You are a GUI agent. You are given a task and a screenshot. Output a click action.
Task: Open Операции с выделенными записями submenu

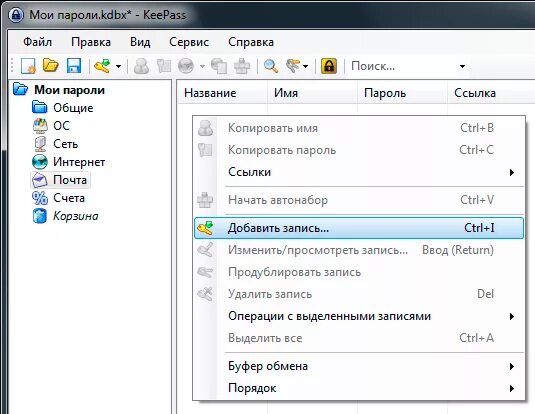[x=359, y=316]
